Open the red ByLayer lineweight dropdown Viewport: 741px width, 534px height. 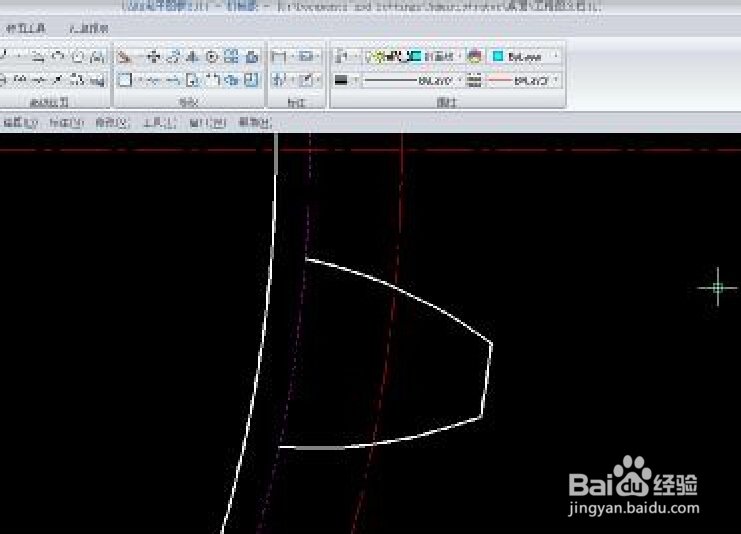tap(524, 81)
